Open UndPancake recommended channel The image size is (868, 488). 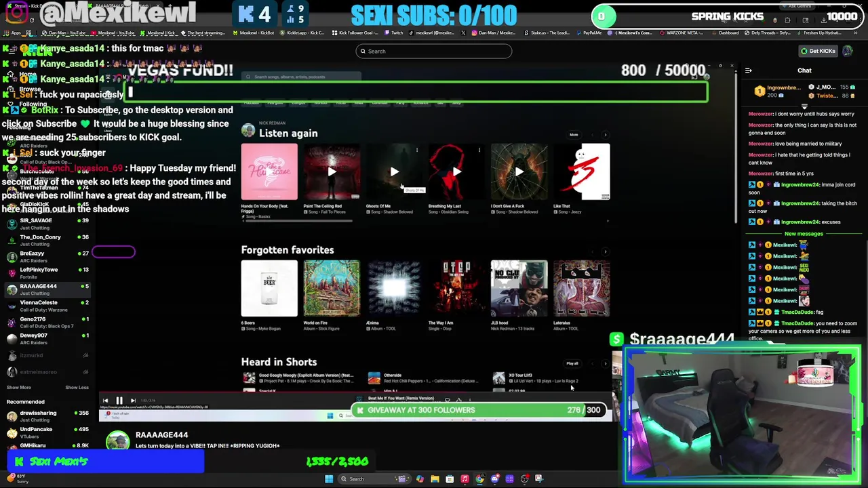point(47,432)
